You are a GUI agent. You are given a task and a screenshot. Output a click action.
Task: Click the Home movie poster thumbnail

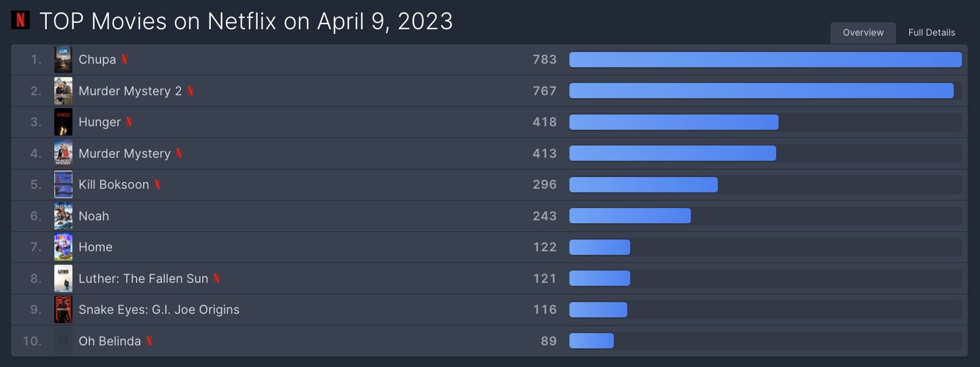point(63,247)
